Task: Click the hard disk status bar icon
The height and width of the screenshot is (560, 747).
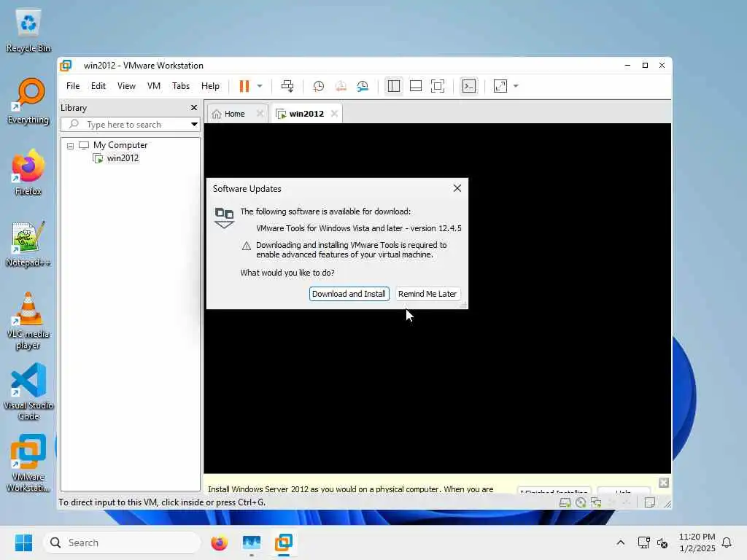Action: click(565, 502)
